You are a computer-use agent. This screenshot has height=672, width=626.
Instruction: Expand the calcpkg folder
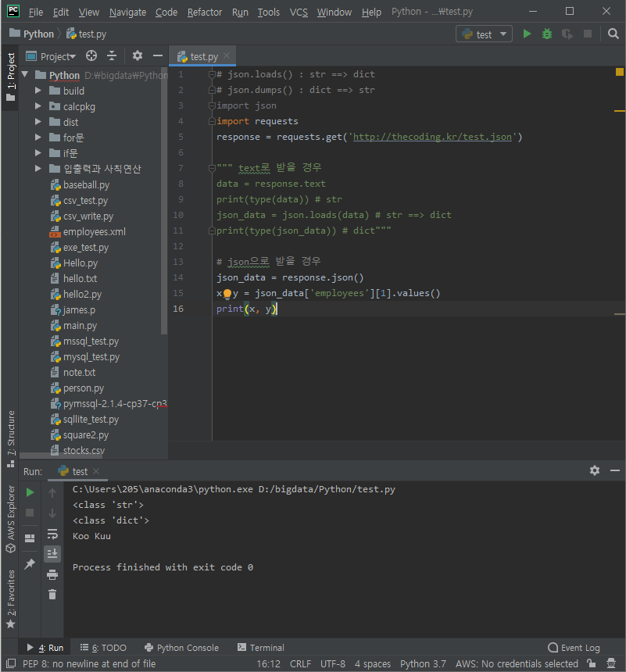38,106
